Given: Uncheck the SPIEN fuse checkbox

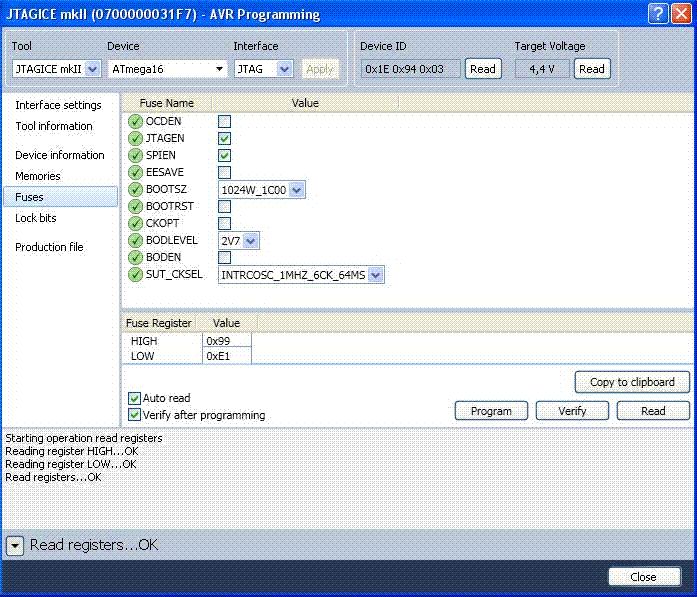Looking at the screenshot, I should [224, 155].
